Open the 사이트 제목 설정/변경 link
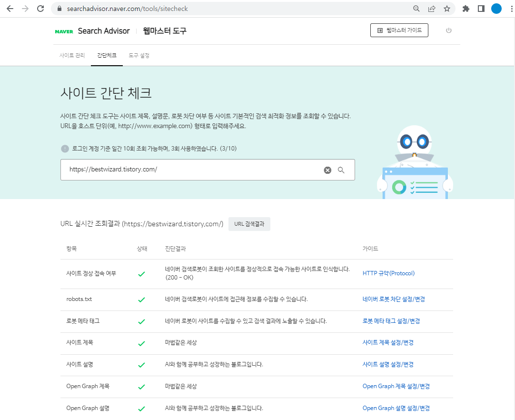This screenshot has width=515, height=420. pos(388,342)
